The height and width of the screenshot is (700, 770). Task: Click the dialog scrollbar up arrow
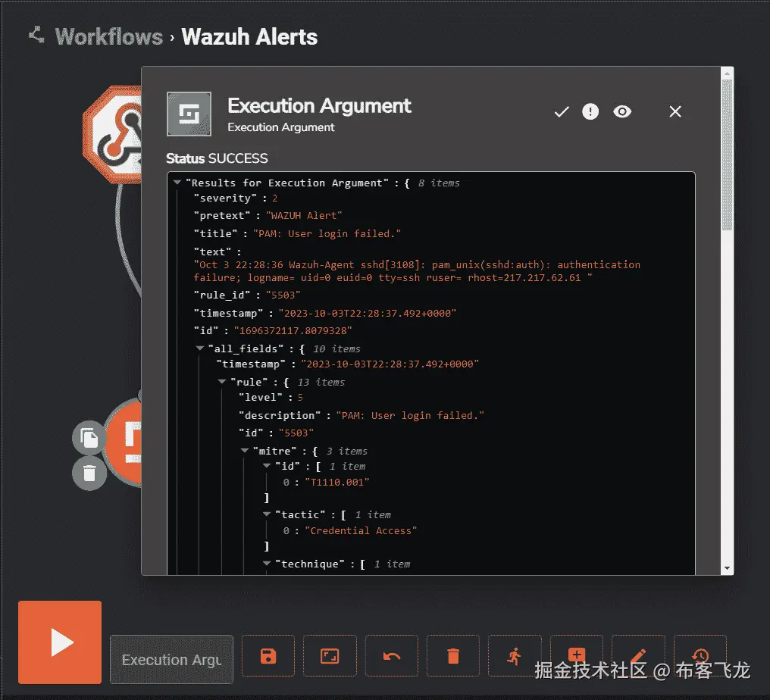[727, 73]
